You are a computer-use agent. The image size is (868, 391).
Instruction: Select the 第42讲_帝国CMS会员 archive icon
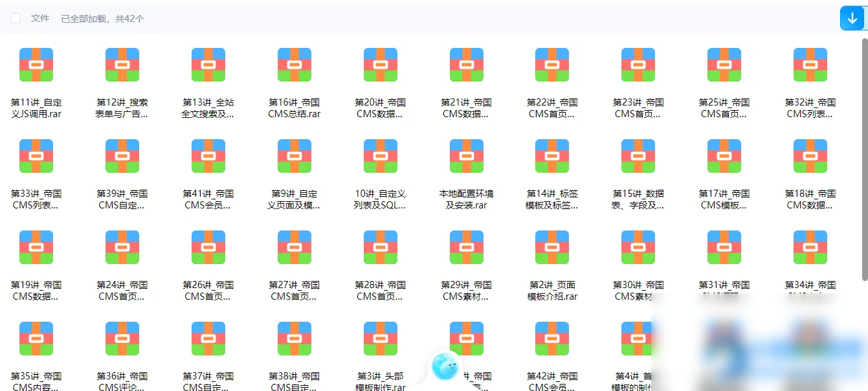click(551, 338)
